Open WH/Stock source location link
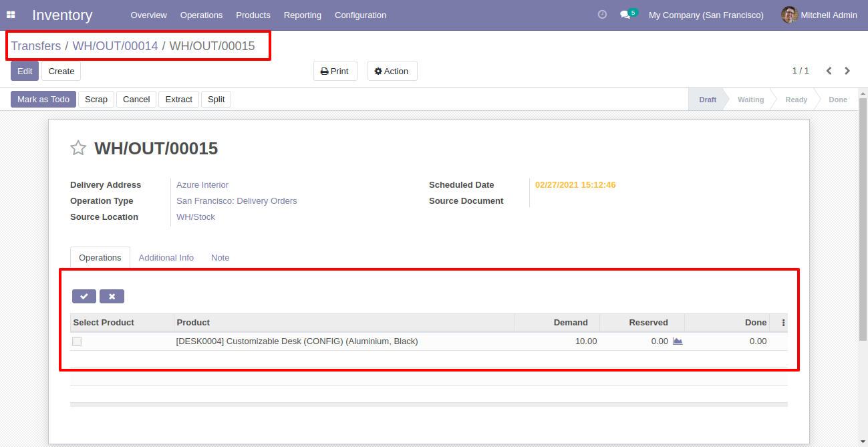 (x=196, y=216)
